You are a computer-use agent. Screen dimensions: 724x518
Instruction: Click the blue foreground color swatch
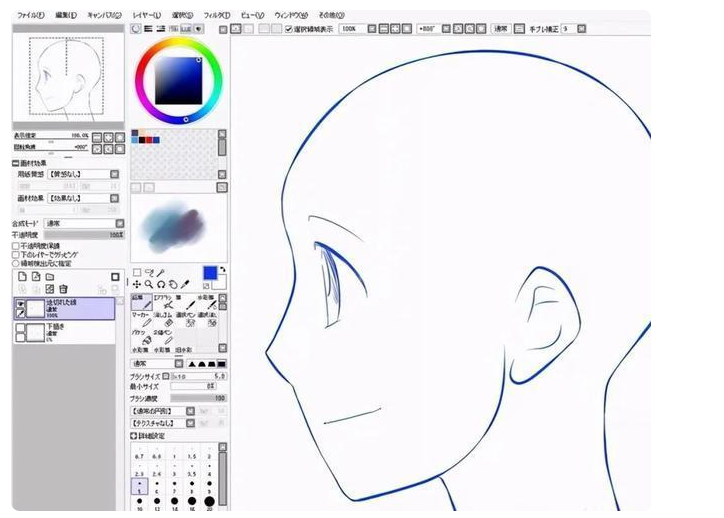pos(210,273)
